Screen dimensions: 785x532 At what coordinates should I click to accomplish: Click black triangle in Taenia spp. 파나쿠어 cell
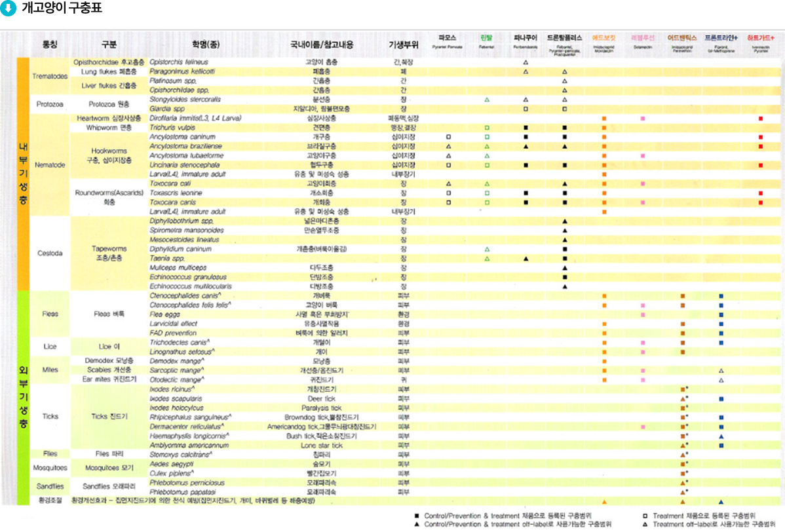tap(526, 259)
